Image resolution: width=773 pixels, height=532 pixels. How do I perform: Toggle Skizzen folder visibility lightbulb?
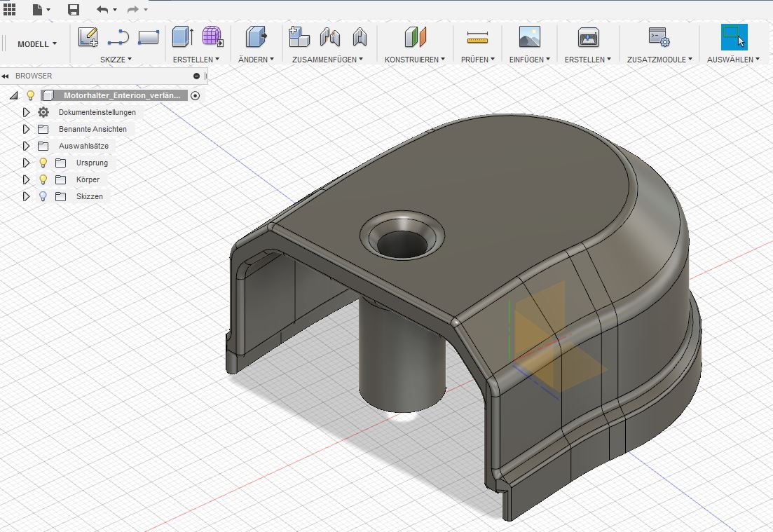coord(43,196)
